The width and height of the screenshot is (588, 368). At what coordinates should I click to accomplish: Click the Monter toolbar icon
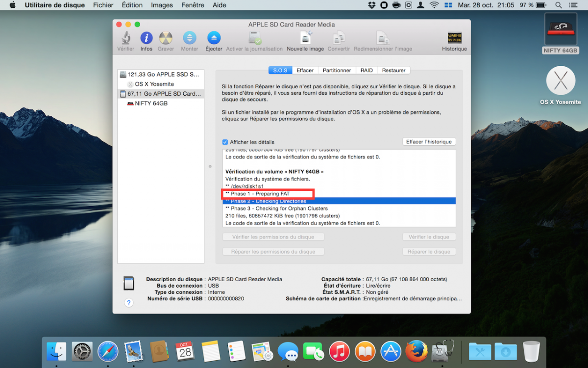tap(189, 38)
